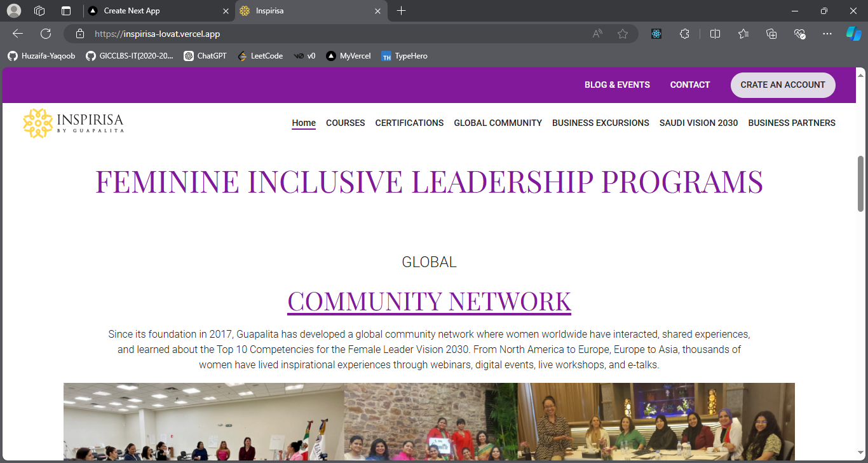This screenshot has width=868, height=463.
Task: Go back to the previous page
Action: (18, 34)
